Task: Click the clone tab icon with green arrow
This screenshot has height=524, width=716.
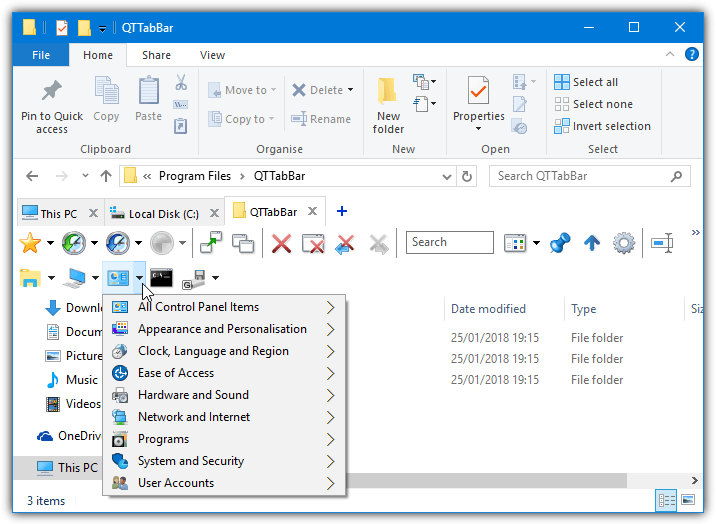Action: pyautogui.click(x=211, y=242)
